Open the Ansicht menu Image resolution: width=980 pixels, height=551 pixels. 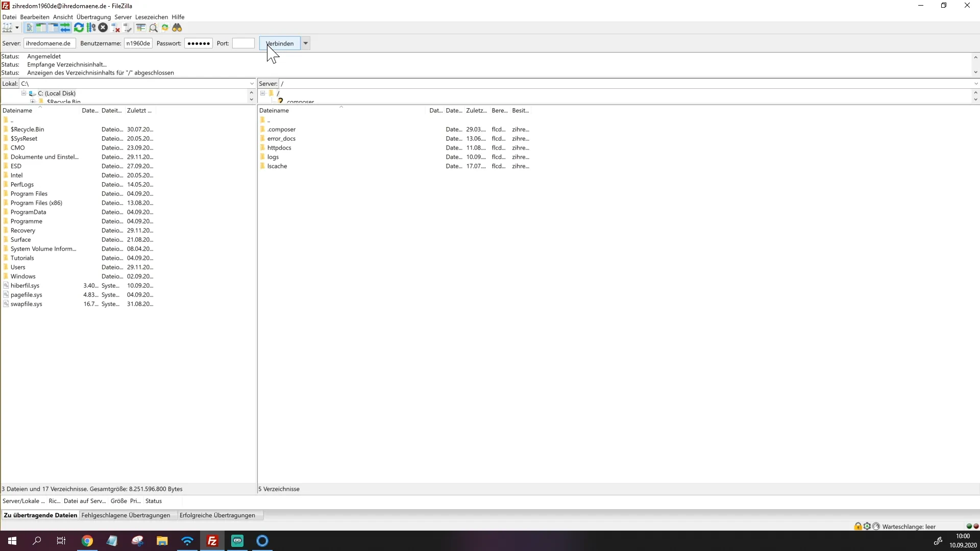[x=63, y=17]
